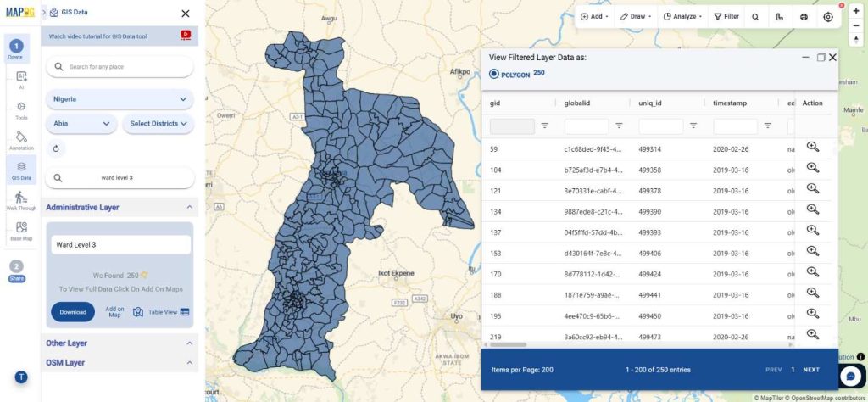
Task: Zoom to feature with gid 219
Action: point(813,334)
